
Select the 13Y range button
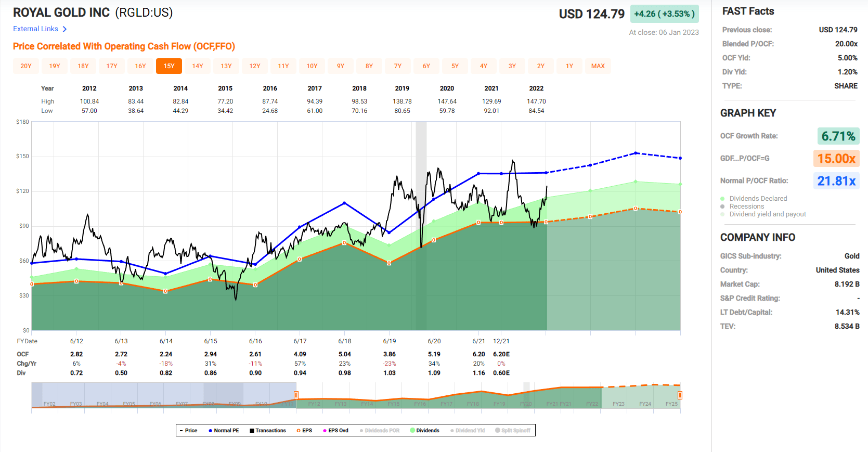(x=226, y=66)
